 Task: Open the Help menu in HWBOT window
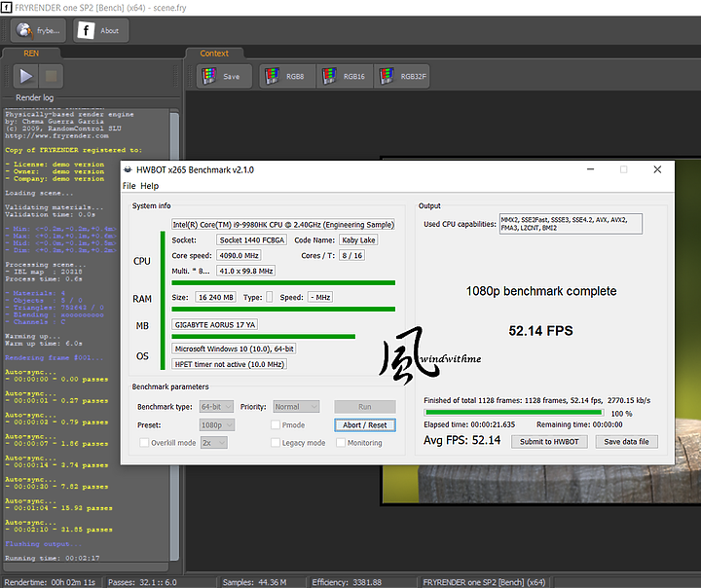149,186
